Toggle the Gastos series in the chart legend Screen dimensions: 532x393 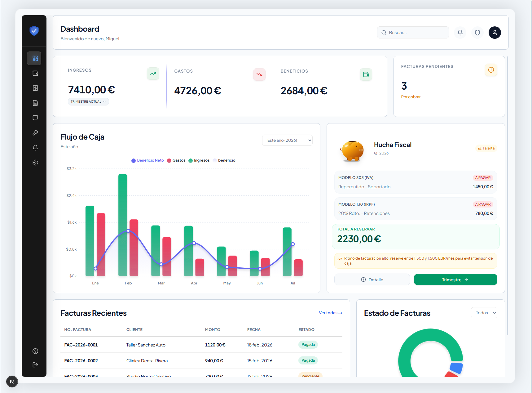pyautogui.click(x=176, y=160)
